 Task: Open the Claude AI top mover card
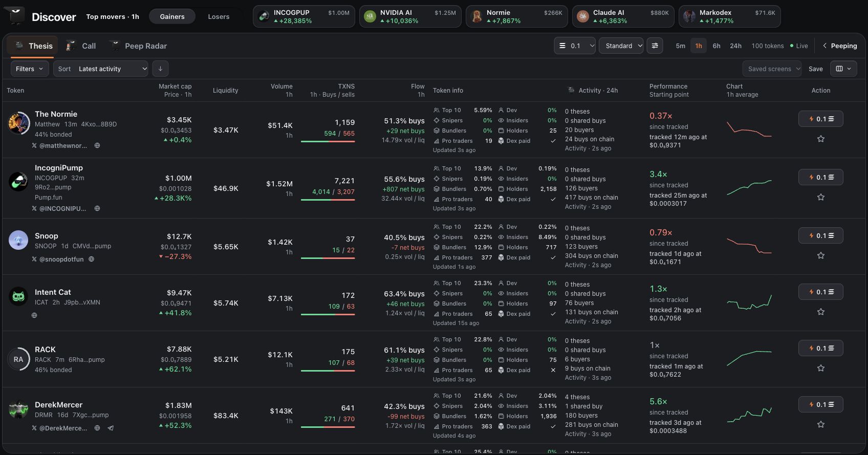tap(623, 16)
